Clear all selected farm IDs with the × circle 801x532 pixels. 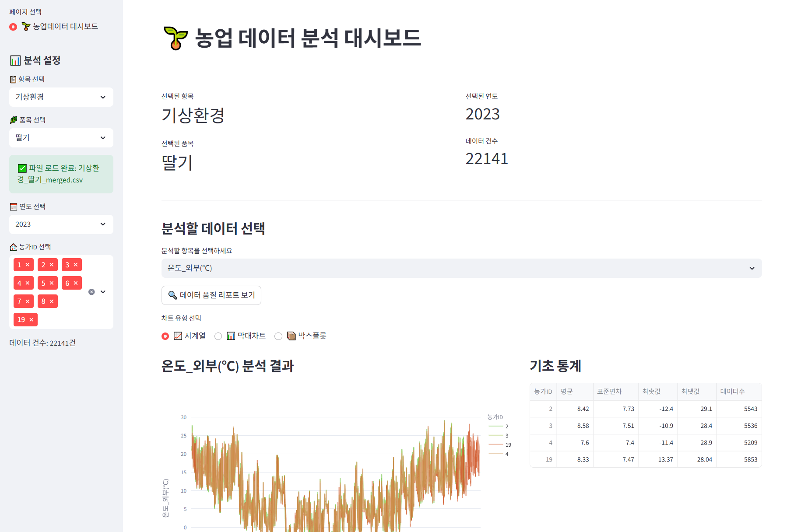click(91, 292)
